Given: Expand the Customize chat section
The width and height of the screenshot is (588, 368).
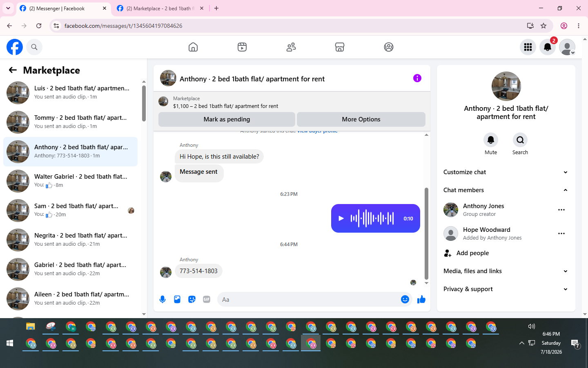Looking at the screenshot, I should coord(506,172).
